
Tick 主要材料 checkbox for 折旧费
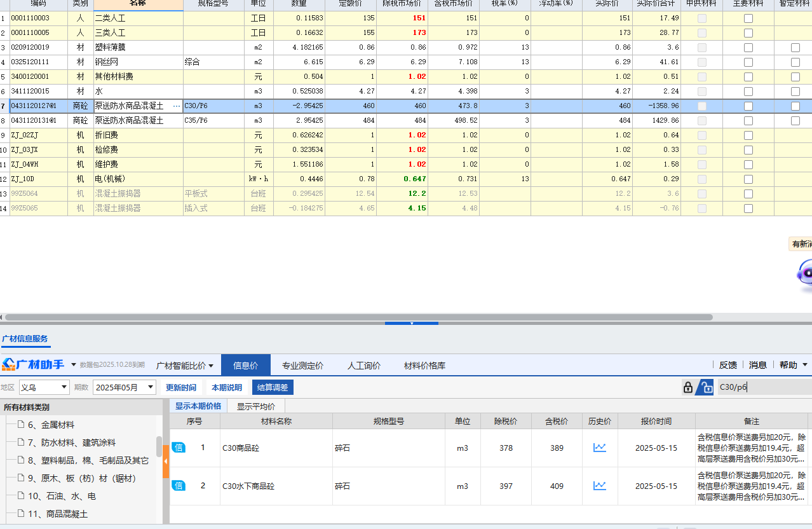coord(748,135)
